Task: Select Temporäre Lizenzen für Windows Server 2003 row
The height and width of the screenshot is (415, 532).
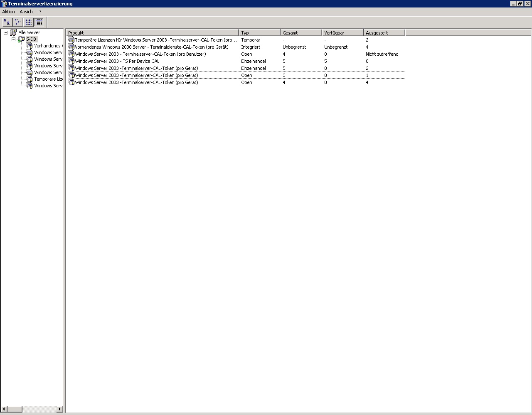Action: (x=156, y=40)
